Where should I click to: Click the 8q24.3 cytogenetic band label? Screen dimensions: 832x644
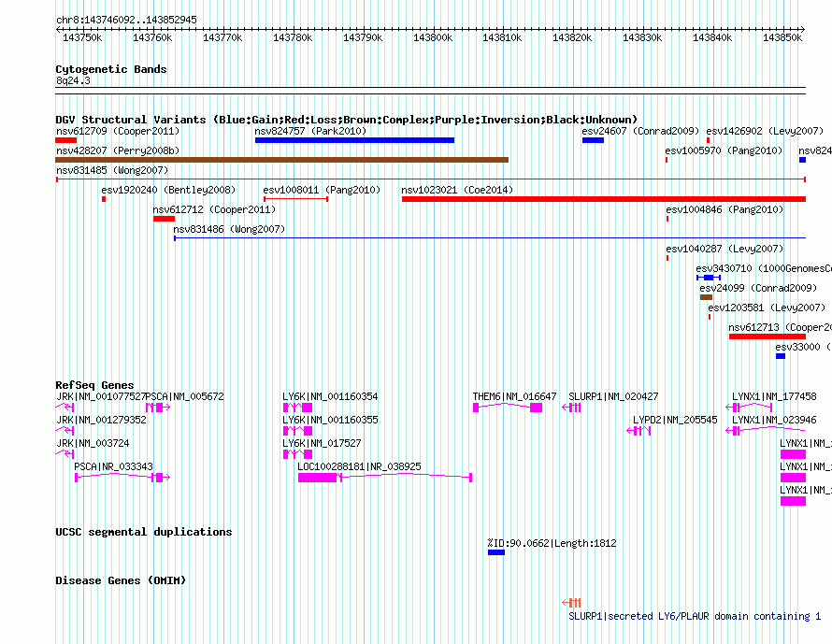(73, 80)
